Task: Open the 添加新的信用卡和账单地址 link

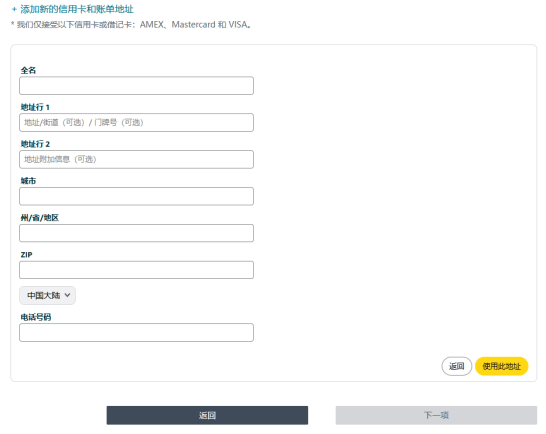Action: (x=77, y=9)
